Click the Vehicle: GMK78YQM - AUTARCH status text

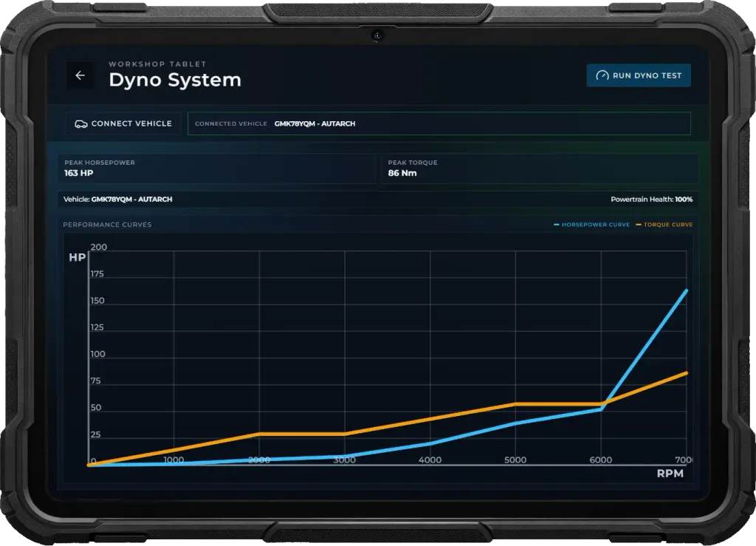pos(117,199)
